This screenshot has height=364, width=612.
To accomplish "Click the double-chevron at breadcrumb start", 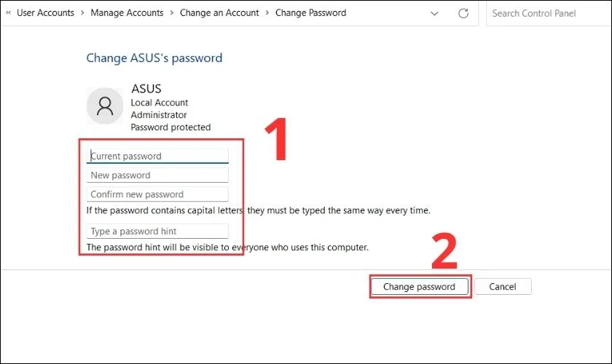I will point(8,13).
